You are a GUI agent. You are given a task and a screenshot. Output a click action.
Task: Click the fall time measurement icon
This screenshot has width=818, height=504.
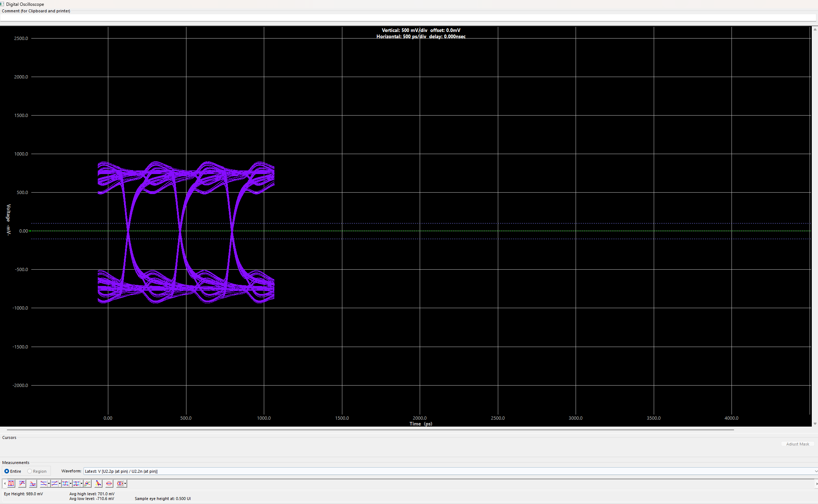43,484
